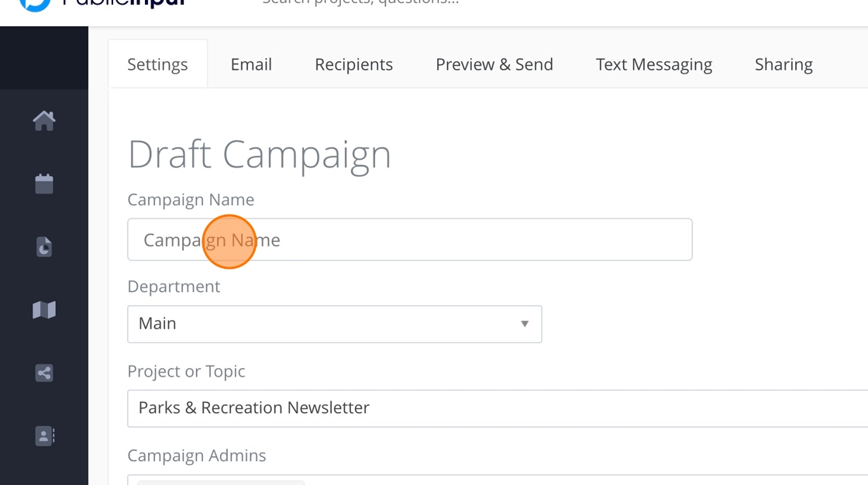Open the calendar icon in sidebar
This screenshot has width=868, height=485.
pos(44,184)
